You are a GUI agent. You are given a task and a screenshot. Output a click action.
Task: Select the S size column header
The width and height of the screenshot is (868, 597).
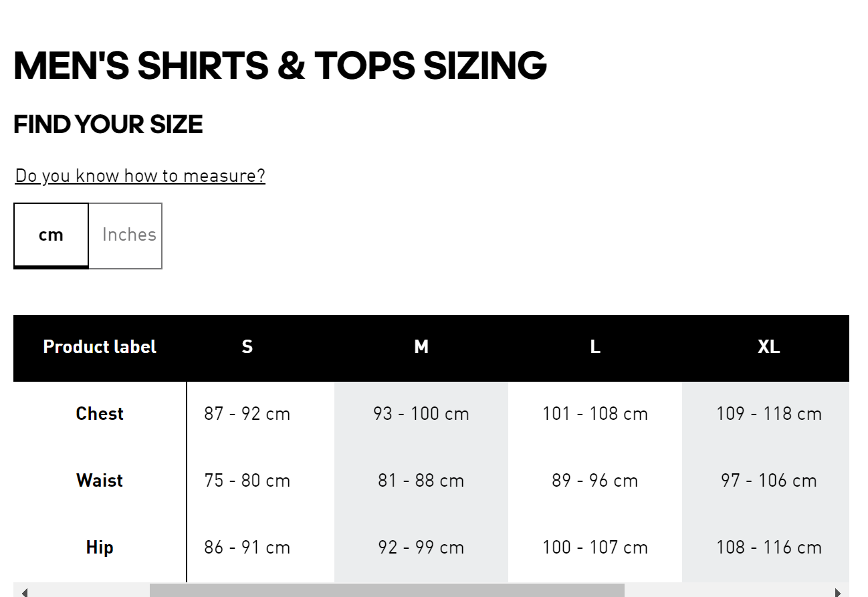tap(247, 347)
